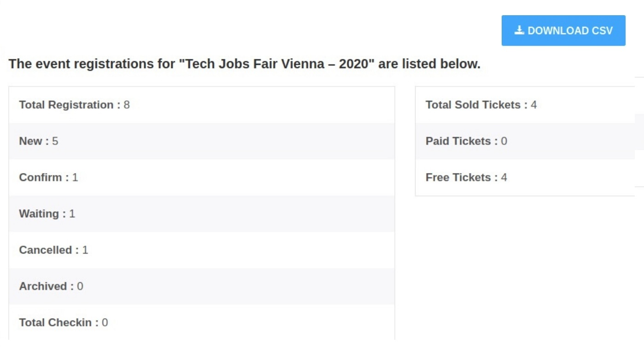Click the Total Sold Tickets value 4
The image size is (644, 354).
(x=533, y=105)
